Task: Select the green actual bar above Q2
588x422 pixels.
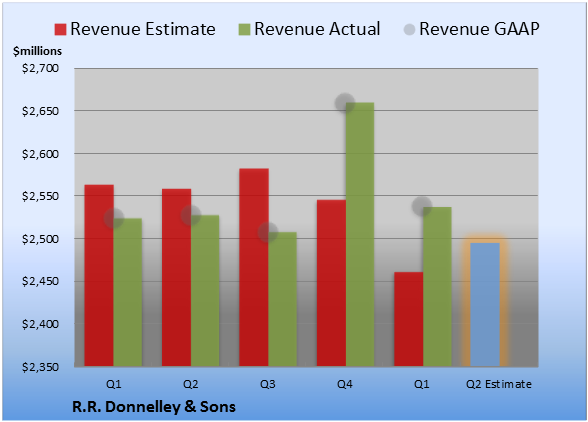Action: pos(205,291)
